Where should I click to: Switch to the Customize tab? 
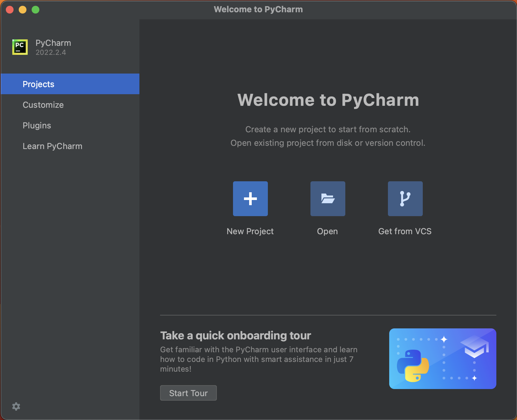70,105
